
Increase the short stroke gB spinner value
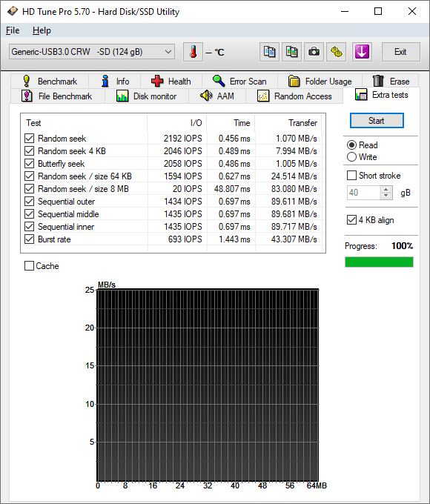click(x=386, y=189)
